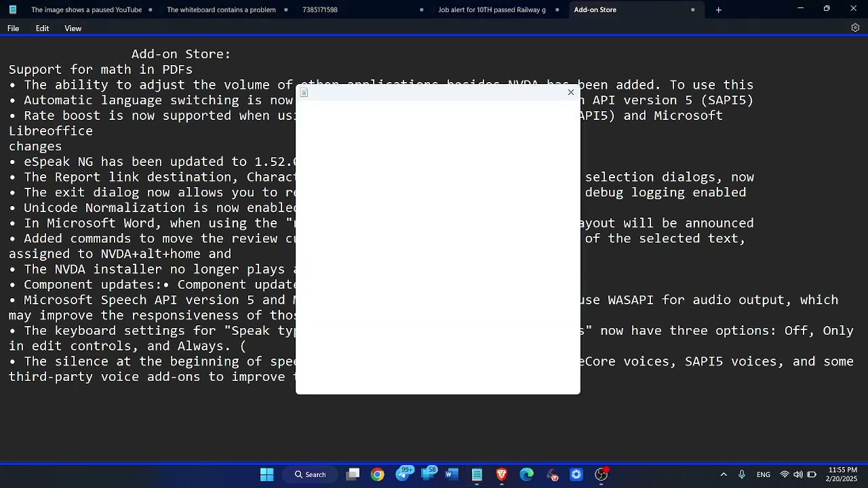
Task: Open the File menu
Action: point(13,28)
